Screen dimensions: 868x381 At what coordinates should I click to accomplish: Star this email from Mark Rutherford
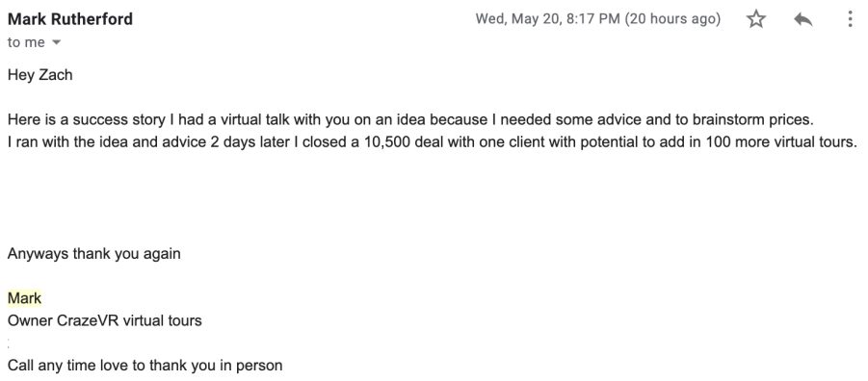click(x=755, y=19)
